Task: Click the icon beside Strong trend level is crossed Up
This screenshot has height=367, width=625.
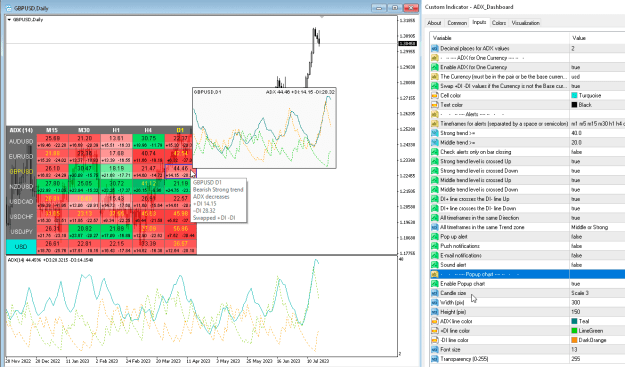Action: point(435,161)
